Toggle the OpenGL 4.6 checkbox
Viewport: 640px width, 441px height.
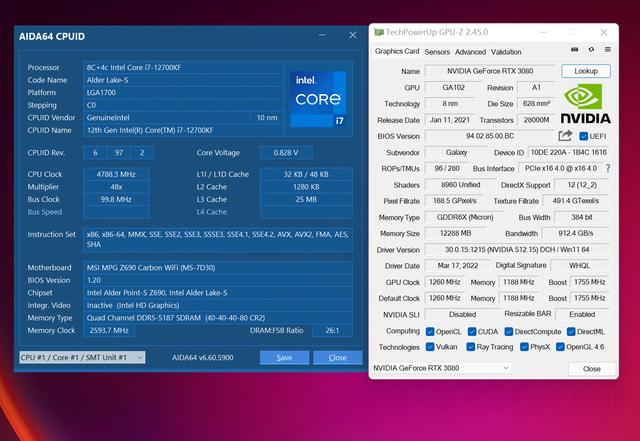560,347
